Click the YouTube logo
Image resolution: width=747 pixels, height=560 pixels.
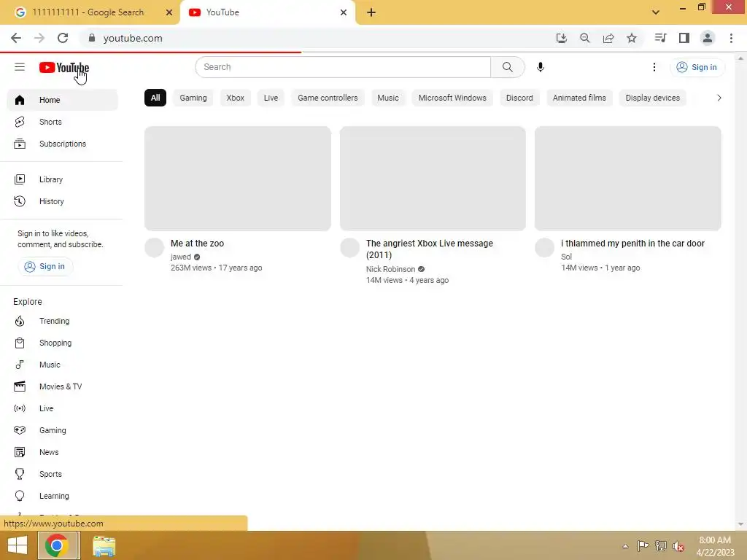[64, 68]
